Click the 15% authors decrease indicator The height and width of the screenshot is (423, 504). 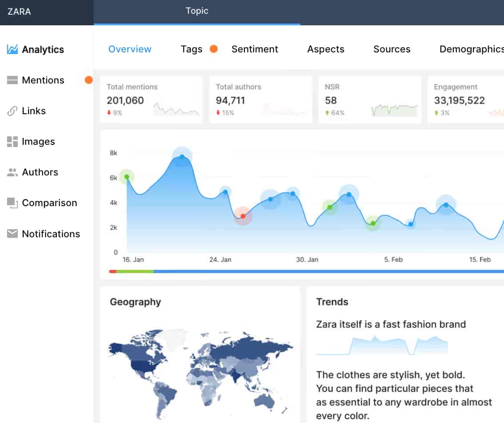click(225, 113)
